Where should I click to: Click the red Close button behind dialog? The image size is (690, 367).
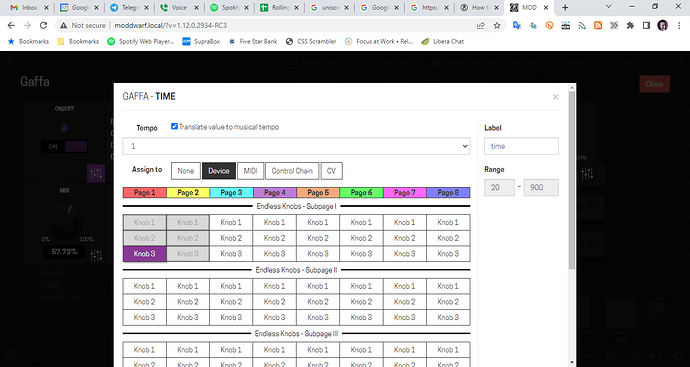(654, 84)
